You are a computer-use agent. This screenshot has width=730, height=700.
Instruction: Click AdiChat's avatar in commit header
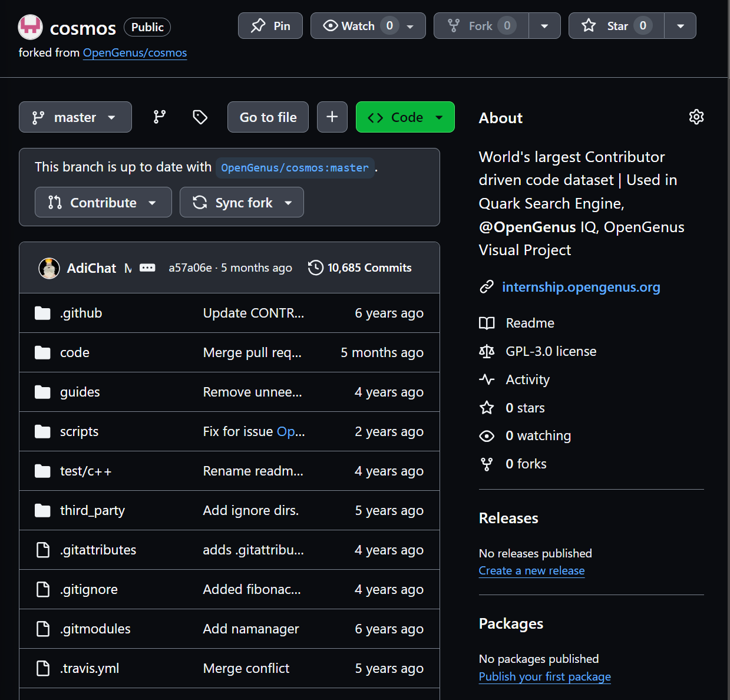(x=49, y=268)
